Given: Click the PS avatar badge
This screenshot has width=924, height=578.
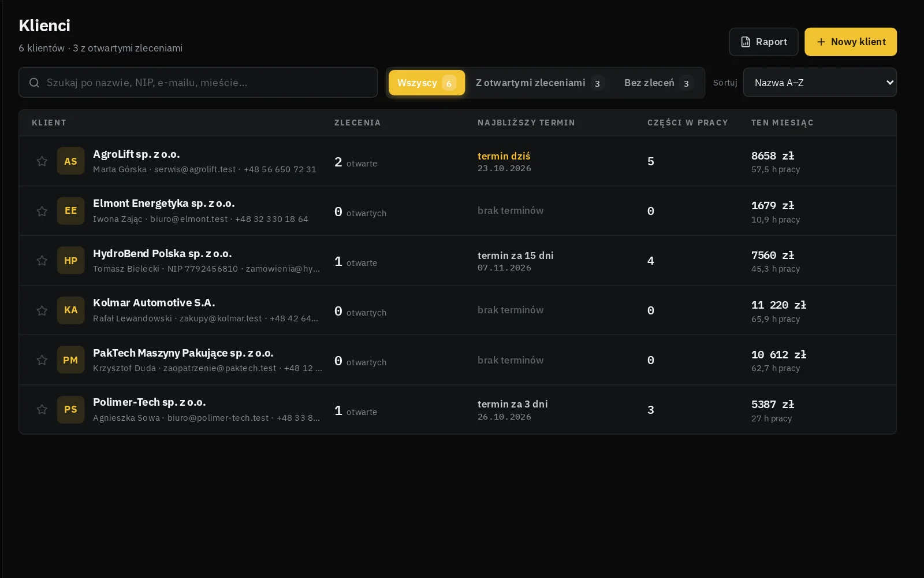Looking at the screenshot, I should coord(70,410).
